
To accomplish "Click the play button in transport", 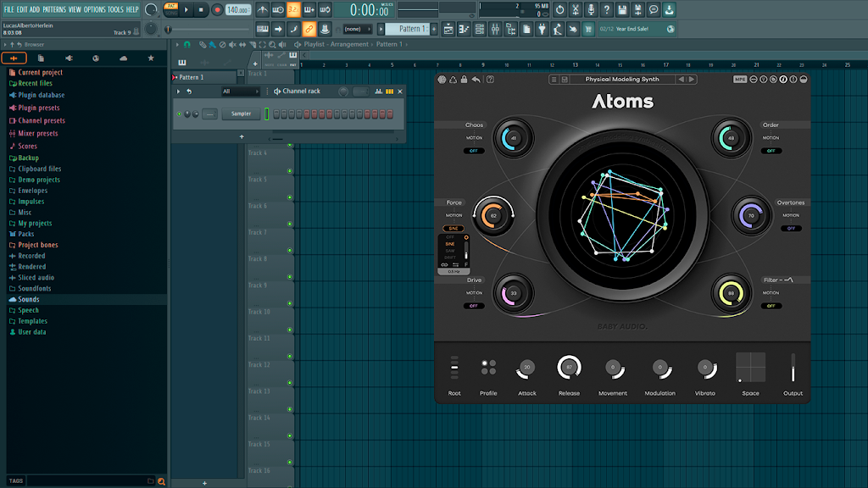I will click(x=186, y=9).
